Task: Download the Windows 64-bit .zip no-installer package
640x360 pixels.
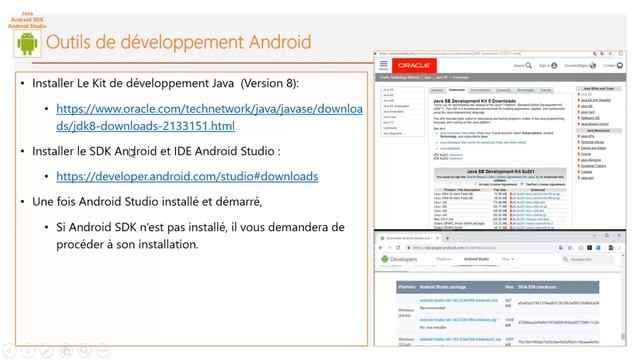Action: (458, 320)
